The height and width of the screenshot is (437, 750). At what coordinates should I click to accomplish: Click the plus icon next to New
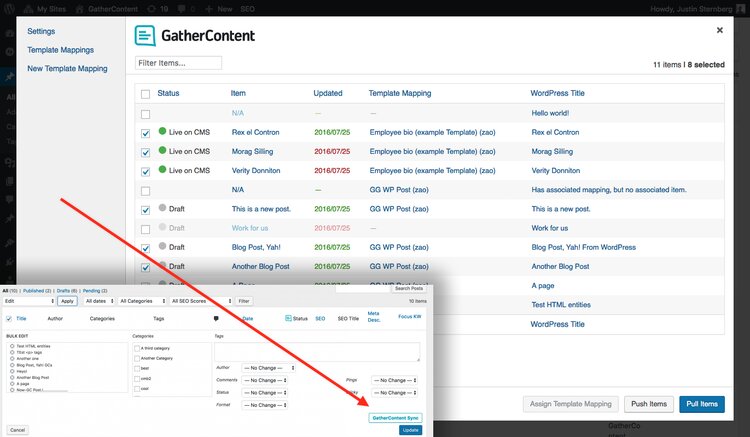[x=209, y=9]
